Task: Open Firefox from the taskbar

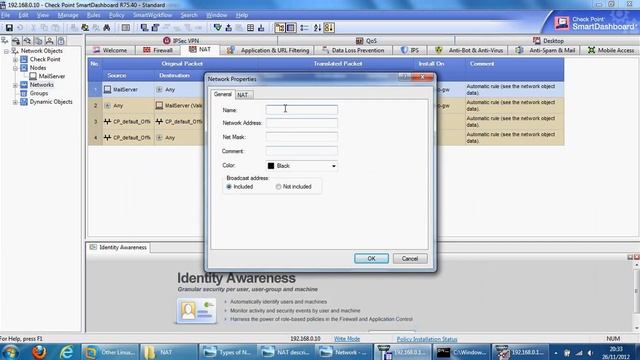Action: 39,352
